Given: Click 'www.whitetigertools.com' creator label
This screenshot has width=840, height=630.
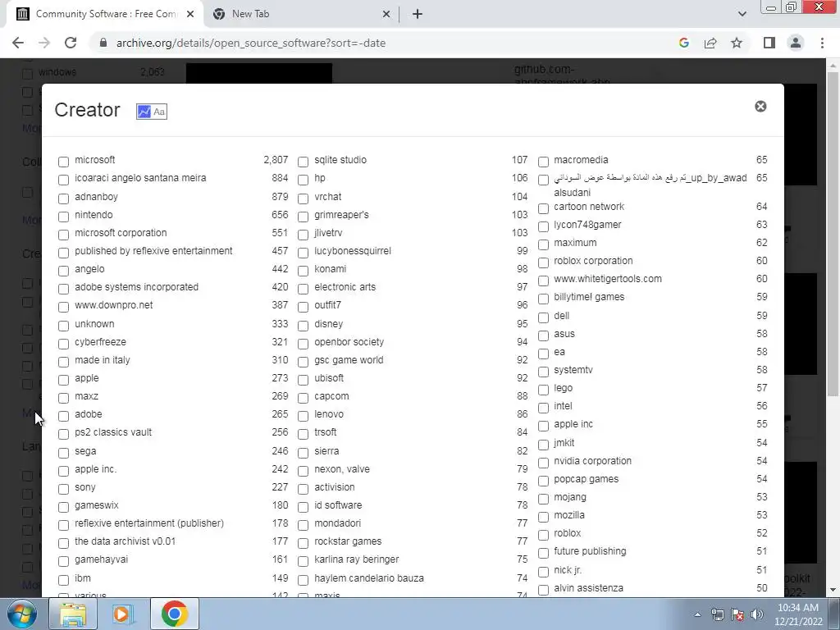Looking at the screenshot, I should [608, 279].
